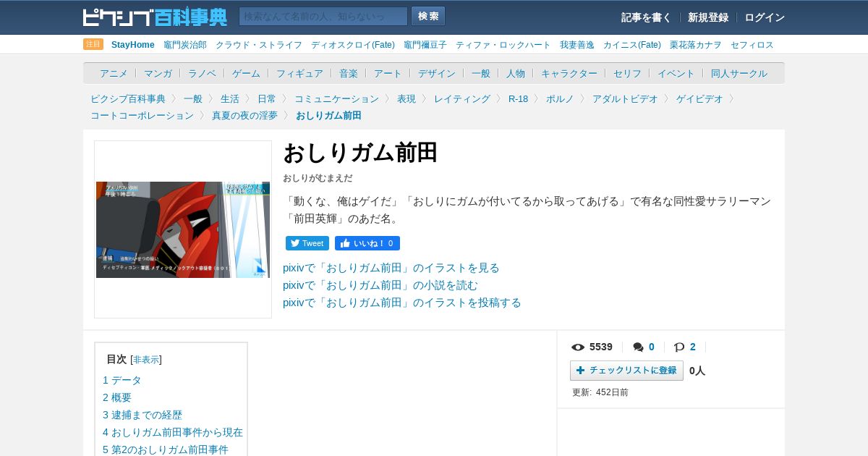Open the 表現 breadcrumb
The height and width of the screenshot is (456, 868).
coord(407,98)
